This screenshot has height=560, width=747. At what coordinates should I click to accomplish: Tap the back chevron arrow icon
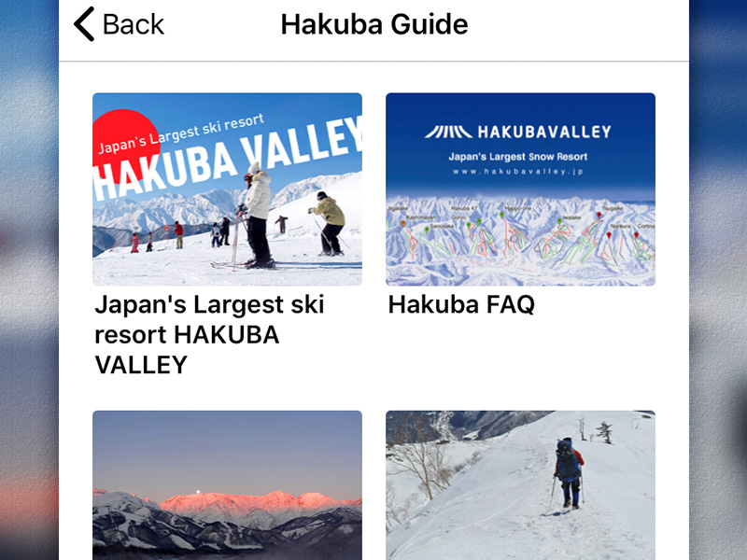(x=84, y=24)
